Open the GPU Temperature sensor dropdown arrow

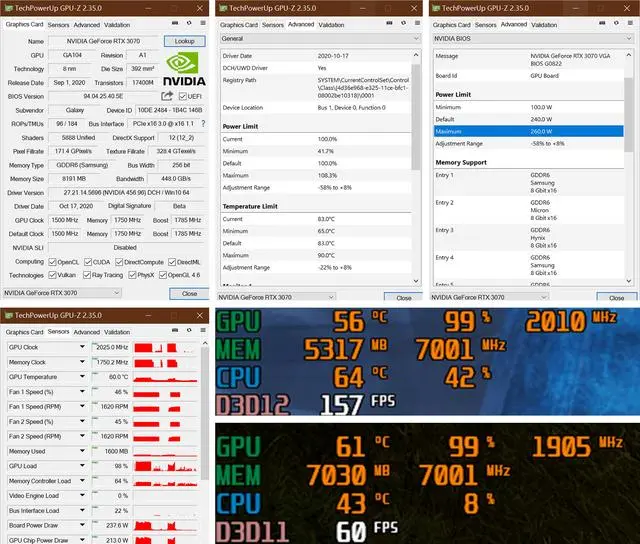coord(82,377)
